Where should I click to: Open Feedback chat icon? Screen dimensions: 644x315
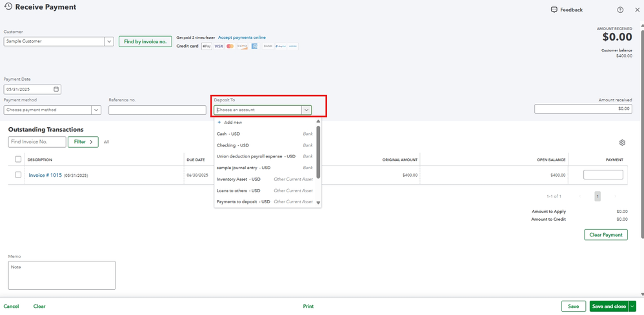554,10
